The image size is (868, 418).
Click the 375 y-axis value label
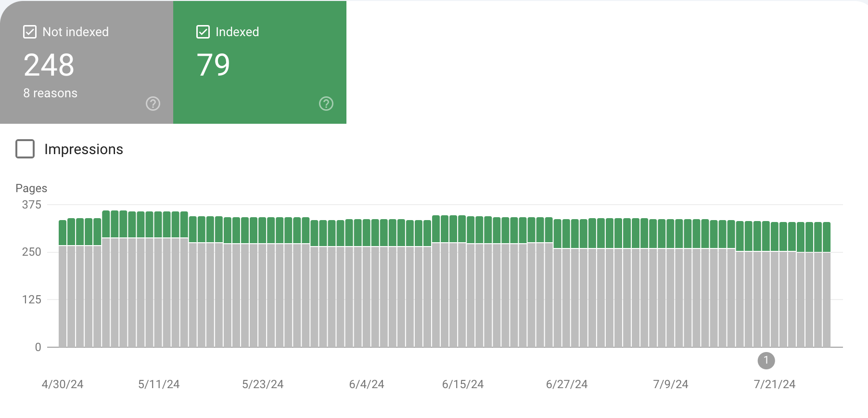[x=32, y=205]
